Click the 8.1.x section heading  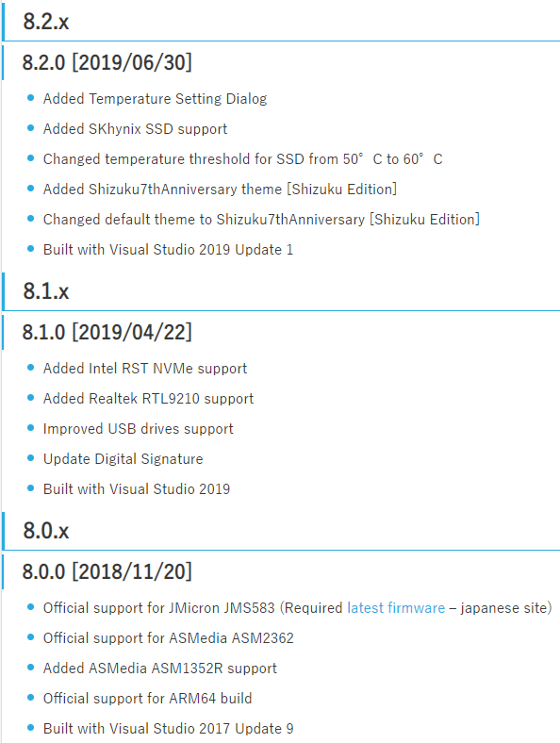[x=46, y=291]
